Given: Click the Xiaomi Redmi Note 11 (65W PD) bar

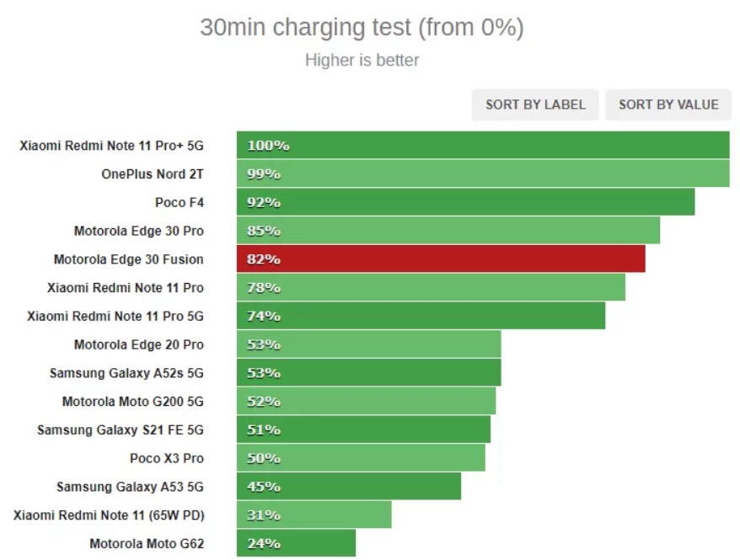Looking at the screenshot, I should tap(314, 515).
